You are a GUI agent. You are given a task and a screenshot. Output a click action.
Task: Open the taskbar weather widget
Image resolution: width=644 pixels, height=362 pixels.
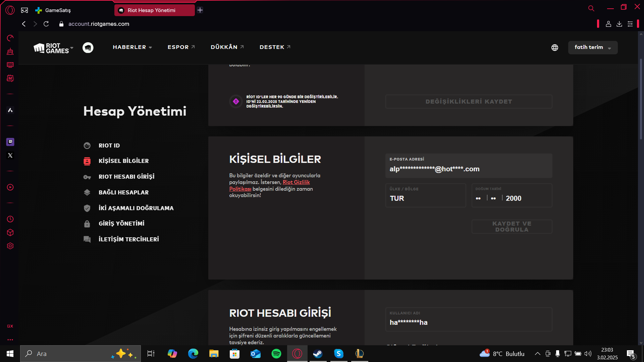[502, 354]
